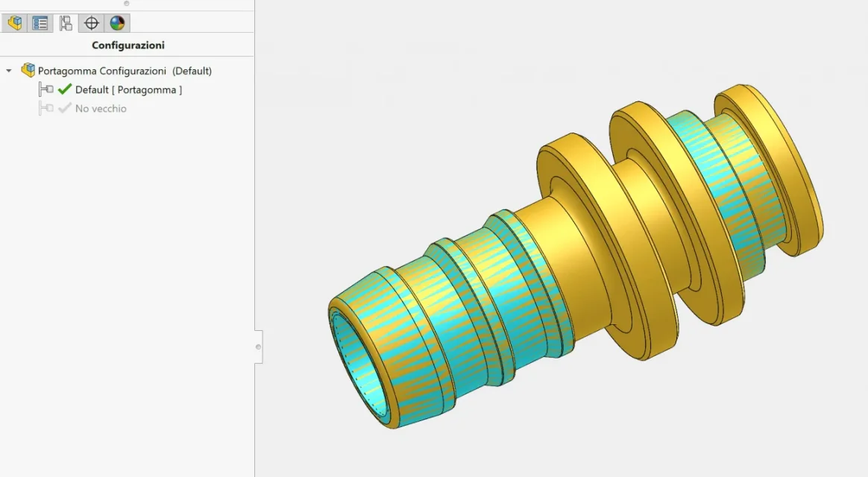Screen dimensions: 868x477
Task: Select the Default [ Portagomma ] configuration
Action: tap(128, 89)
